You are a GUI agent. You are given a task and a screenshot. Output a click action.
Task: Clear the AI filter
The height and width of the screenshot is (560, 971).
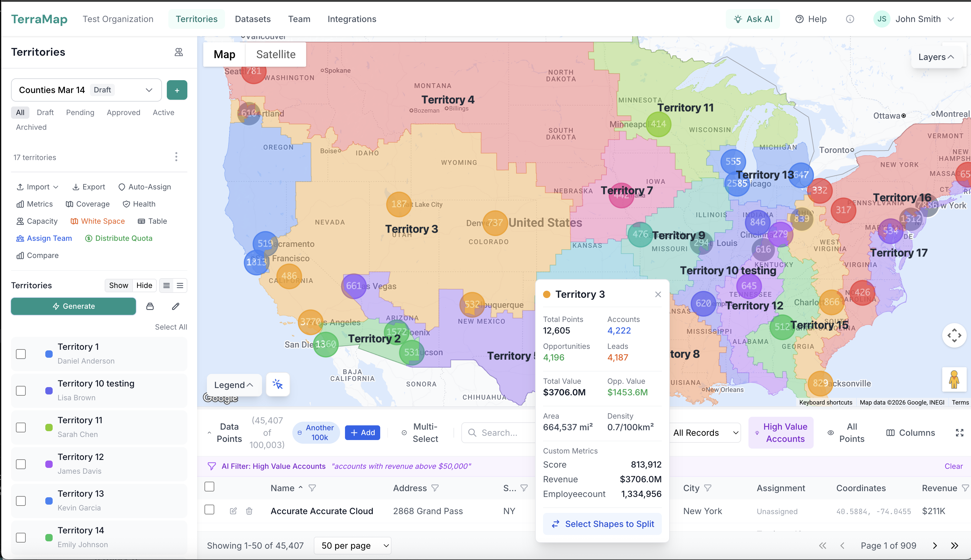click(953, 466)
